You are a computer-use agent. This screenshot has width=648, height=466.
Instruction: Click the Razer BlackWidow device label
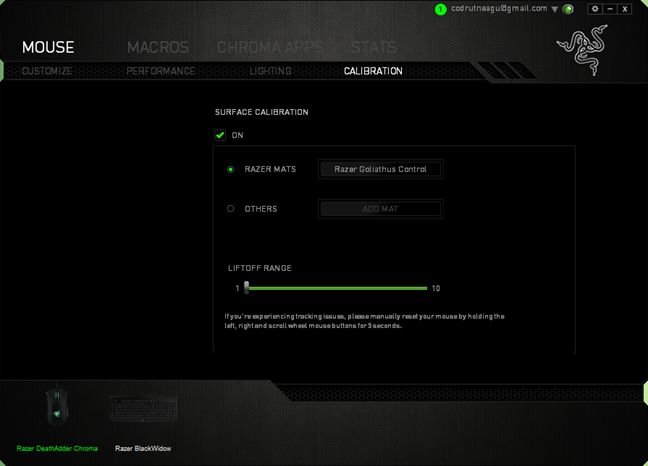(x=143, y=448)
